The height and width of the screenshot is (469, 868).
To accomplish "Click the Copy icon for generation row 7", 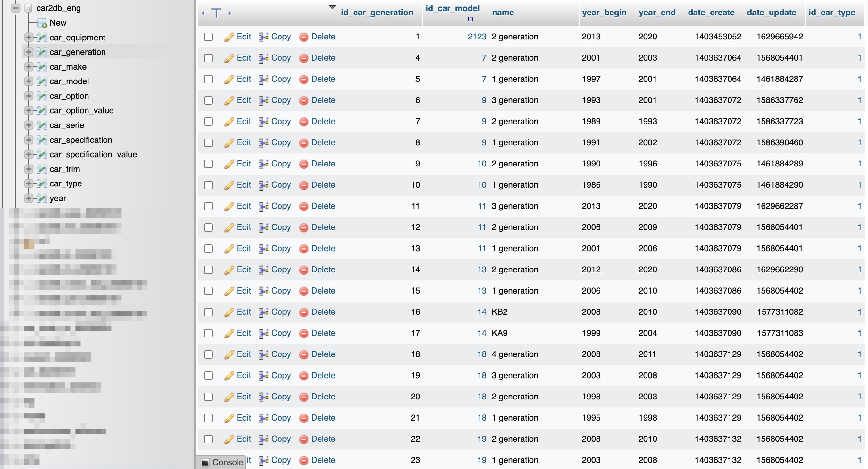I will (263, 122).
